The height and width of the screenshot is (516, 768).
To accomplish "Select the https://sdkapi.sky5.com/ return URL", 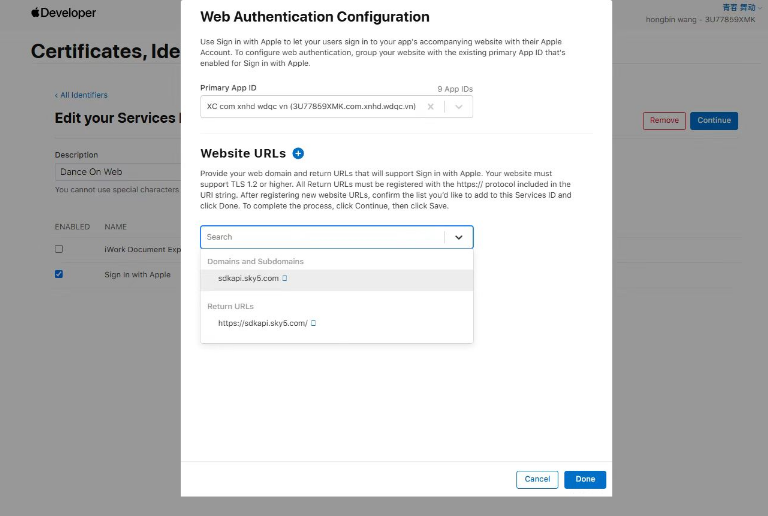I will point(336,323).
